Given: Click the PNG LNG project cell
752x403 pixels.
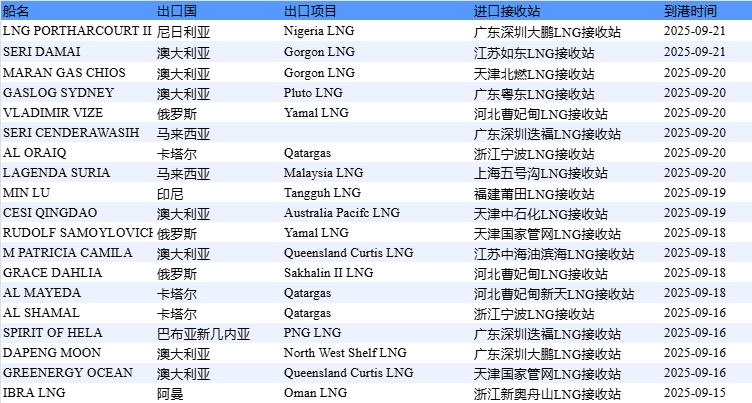Looking at the screenshot, I should tap(312, 333).
